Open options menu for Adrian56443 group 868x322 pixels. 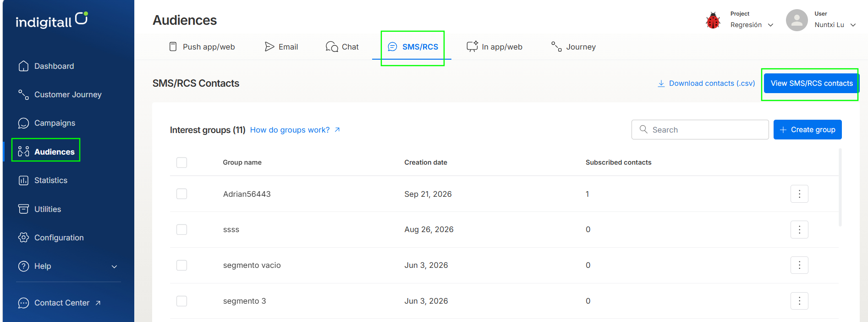pos(799,194)
